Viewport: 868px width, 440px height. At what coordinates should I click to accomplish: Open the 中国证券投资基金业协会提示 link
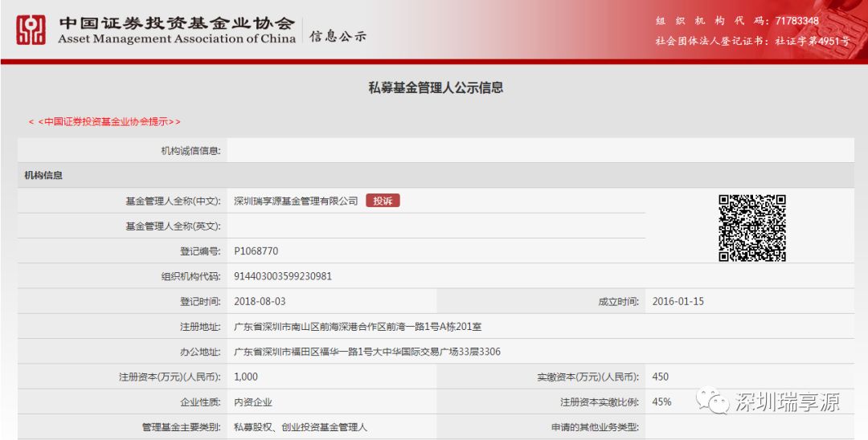tap(104, 121)
